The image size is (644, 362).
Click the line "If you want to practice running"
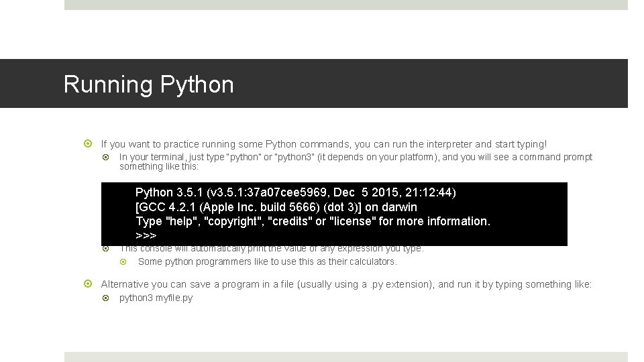pyautogui.click(x=323, y=144)
